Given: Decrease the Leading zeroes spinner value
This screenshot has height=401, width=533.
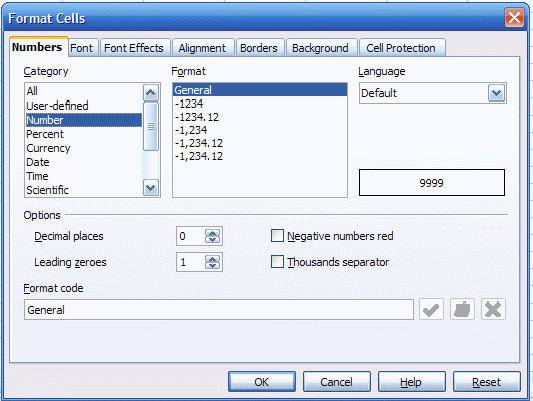Looking at the screenshot, I should (x=213, y=265).
